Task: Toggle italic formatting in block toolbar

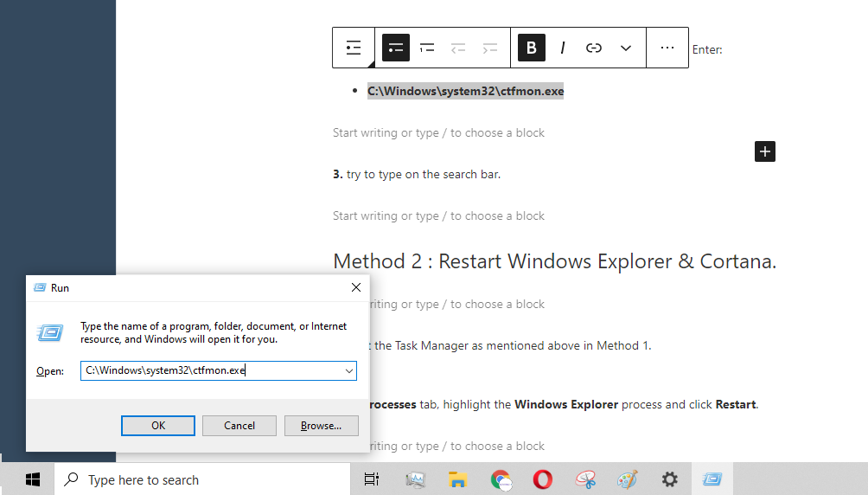Action: [x=563, y=48]
